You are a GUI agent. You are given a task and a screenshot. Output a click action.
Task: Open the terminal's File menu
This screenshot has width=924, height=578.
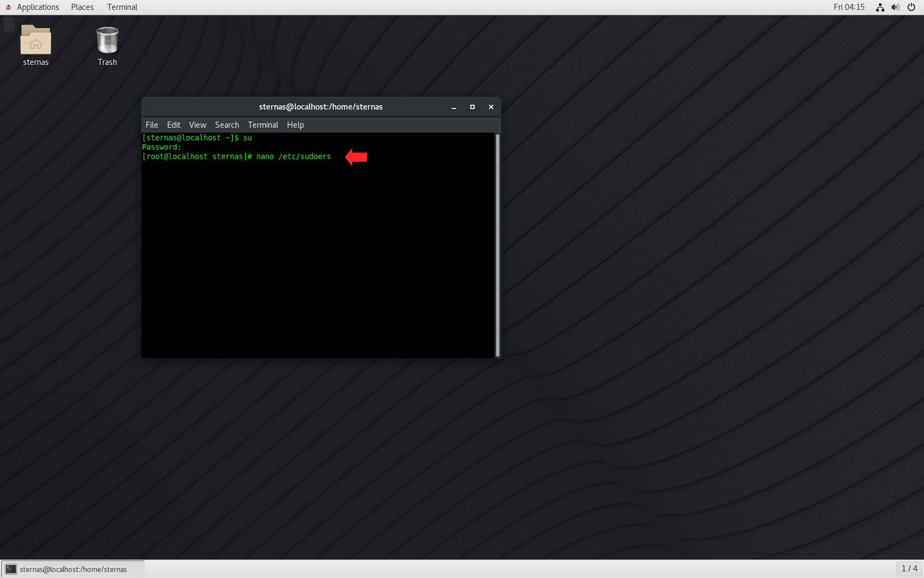152,125
